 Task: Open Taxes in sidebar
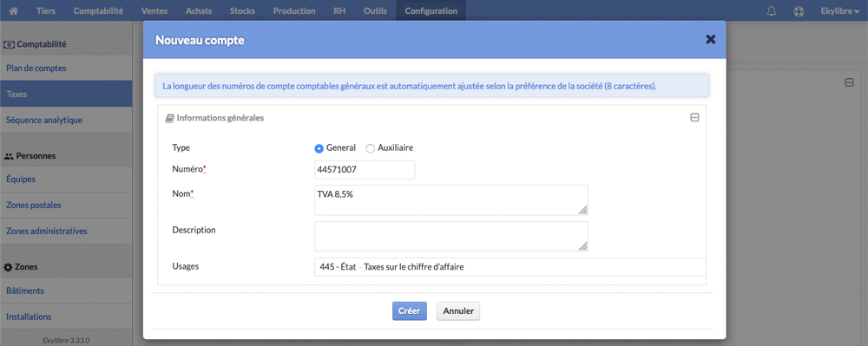coord(66,94)
